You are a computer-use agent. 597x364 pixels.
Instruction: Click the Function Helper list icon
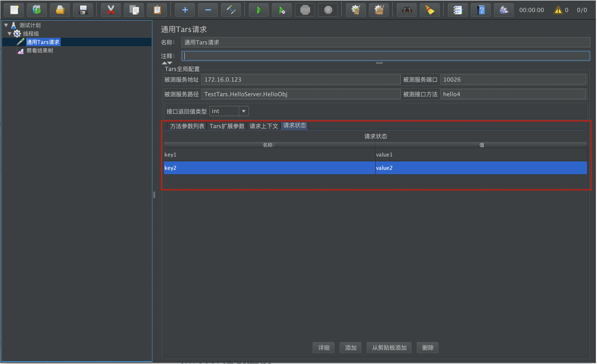(x=457, y=10)
